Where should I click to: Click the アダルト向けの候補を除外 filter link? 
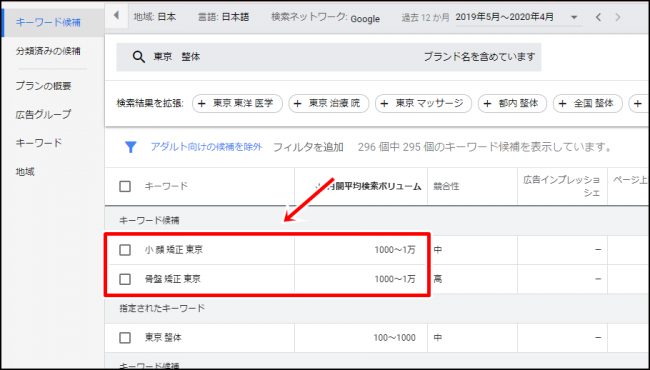click(x=206, y=147)
